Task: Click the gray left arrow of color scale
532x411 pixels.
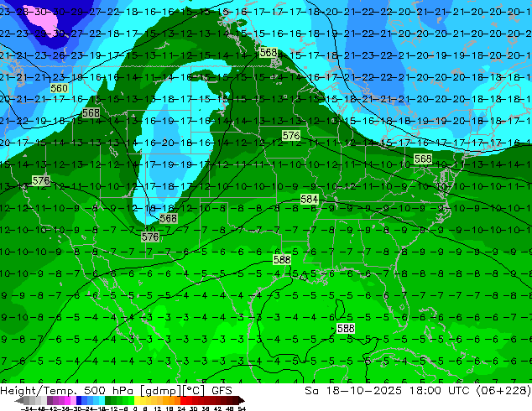Action: click(19, 400)
